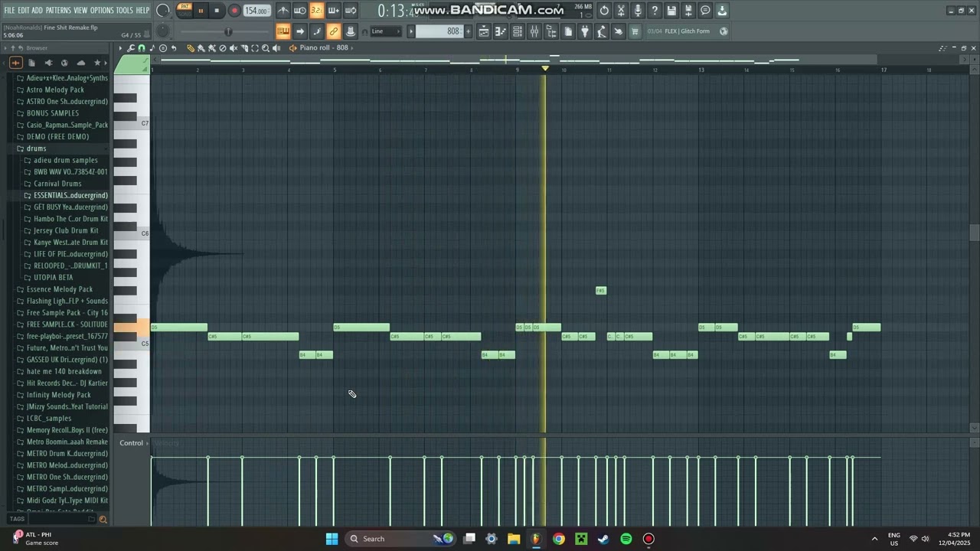Viewport: 980px width, 551px height.
Task: Toggle the metronome icon
Action: tap(283, 11)
